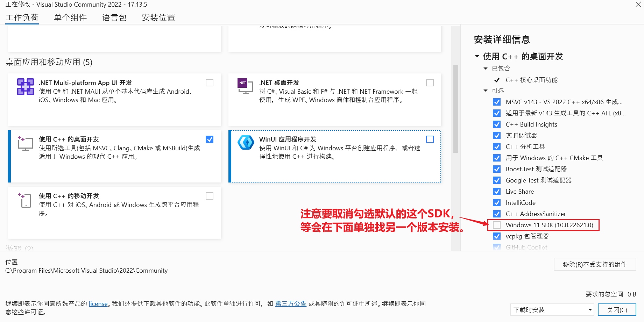Switch to the 安装位置 tab
The width and height of the screenshot is (644, 322).
[x=158, y=17]
